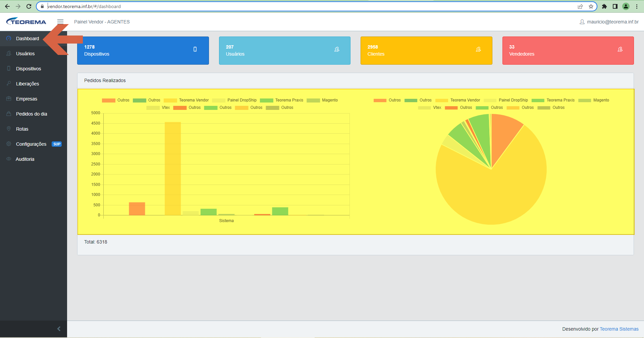Open the 2958 Clientes card

[x=426, y=51]
